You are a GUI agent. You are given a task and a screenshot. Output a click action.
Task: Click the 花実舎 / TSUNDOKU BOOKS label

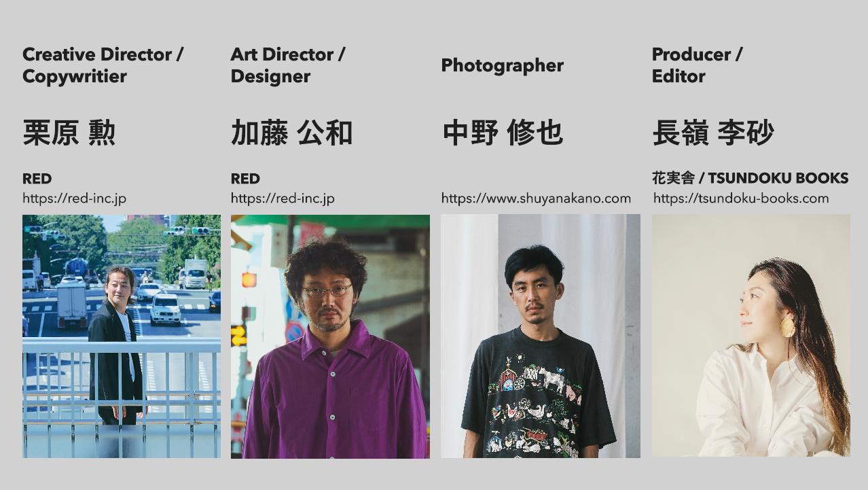[750, 178]
